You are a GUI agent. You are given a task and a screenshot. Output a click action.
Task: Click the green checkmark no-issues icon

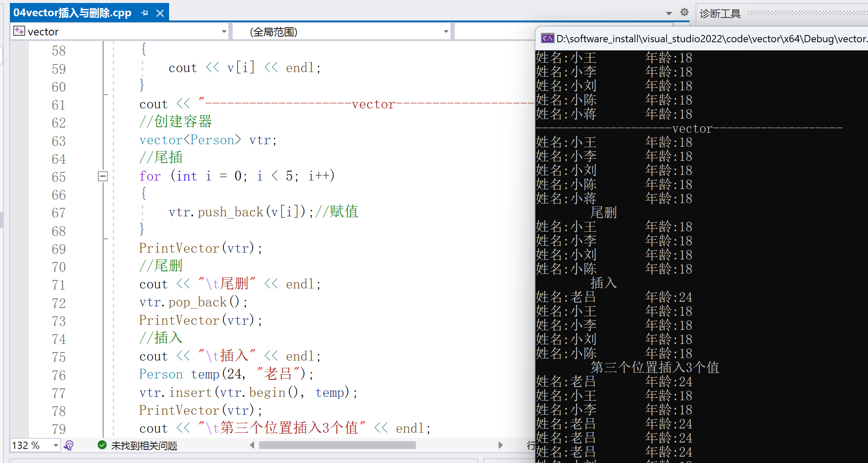point(102,445)
